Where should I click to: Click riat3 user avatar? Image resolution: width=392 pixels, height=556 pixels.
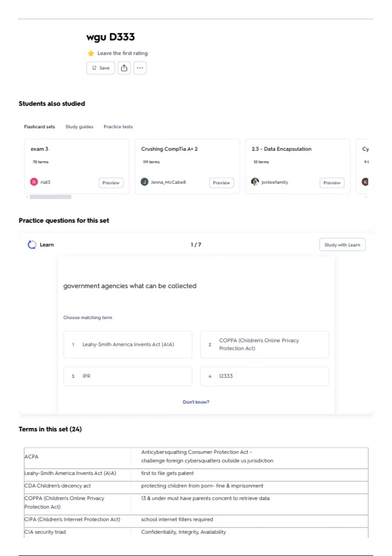tap(34, 182)
